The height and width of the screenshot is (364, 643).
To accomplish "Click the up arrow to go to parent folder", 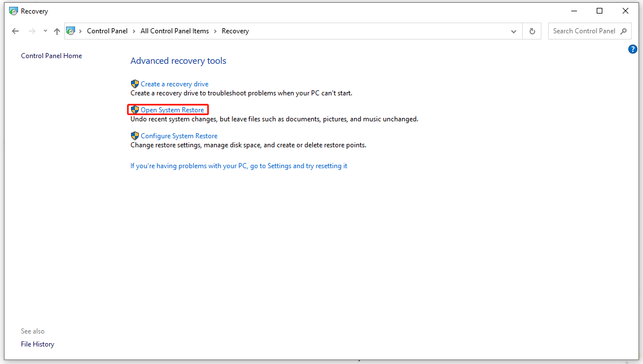I will click(x=56, y=31).
